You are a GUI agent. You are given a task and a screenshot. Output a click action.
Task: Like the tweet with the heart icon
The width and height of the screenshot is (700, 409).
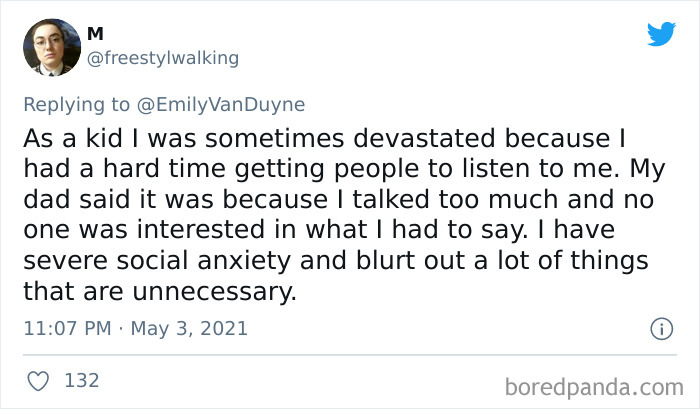click(40, 380)
